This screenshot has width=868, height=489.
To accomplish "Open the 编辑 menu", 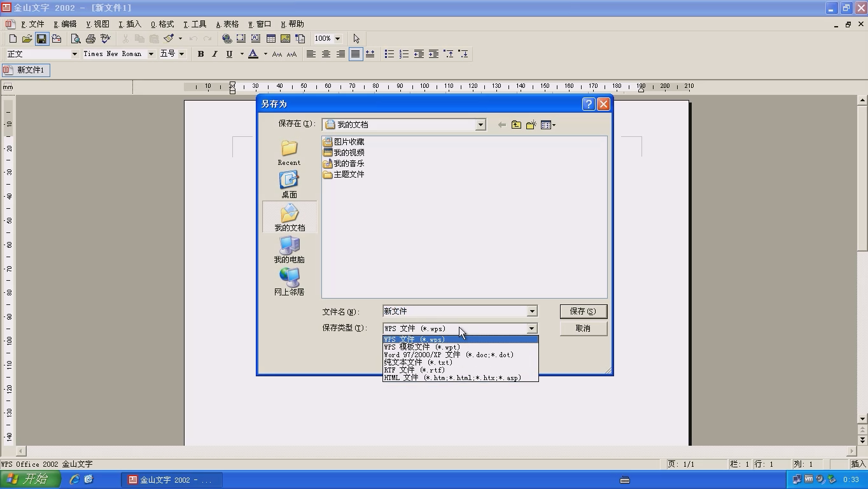I will point(65,24).
